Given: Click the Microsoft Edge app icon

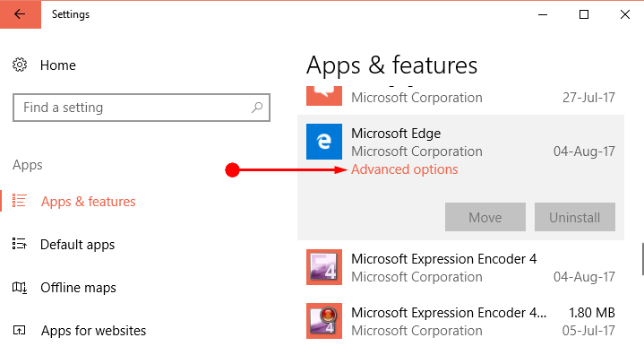Looking at the screenshot, I should 324,142.
